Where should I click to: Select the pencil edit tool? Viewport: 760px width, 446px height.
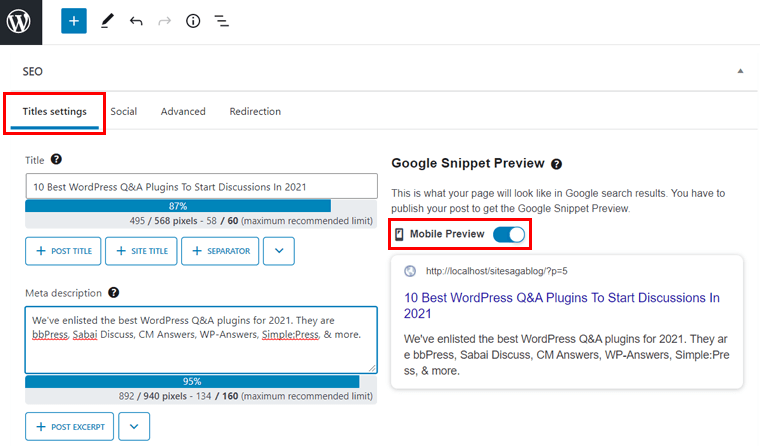click(x=107, y=21)
